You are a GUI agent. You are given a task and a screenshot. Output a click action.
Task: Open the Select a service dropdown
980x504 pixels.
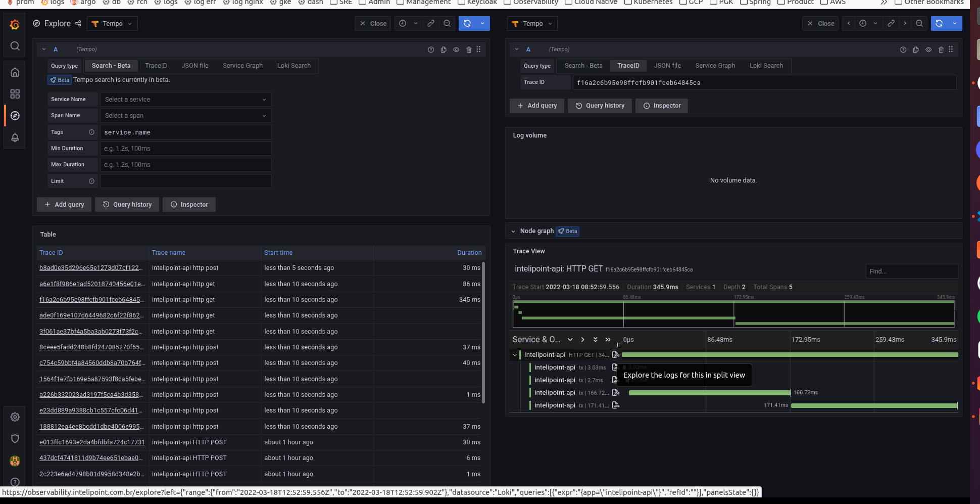click(x=185, y=99)
